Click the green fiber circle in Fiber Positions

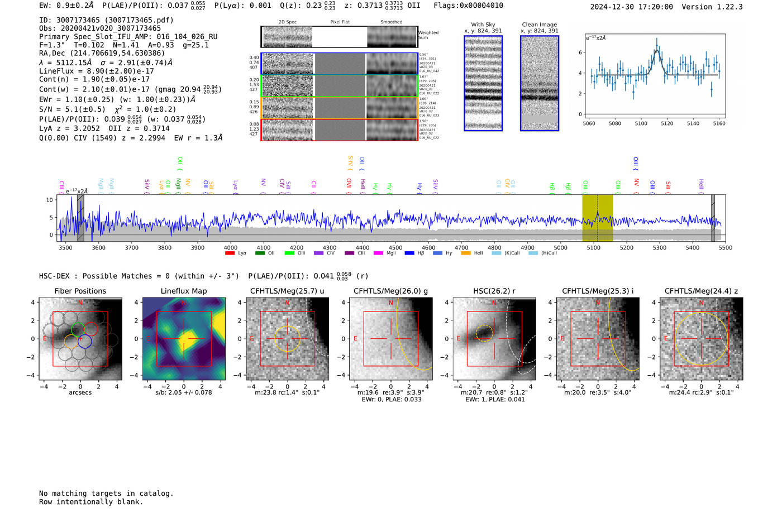[x=78, y=329]
